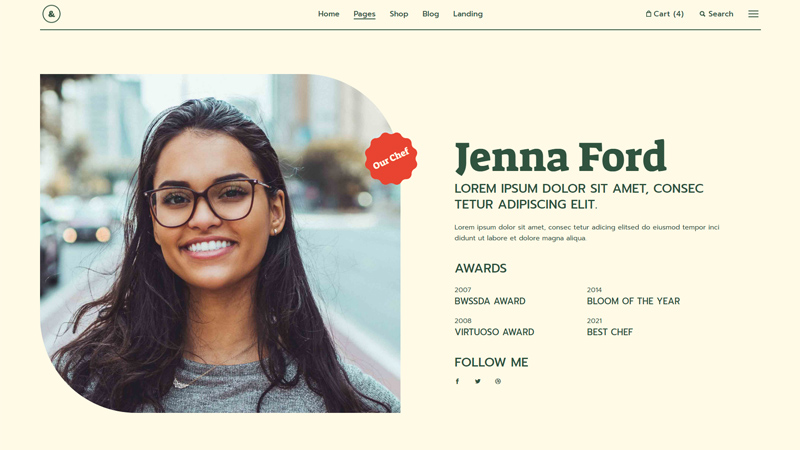The image size is (800, 450).
Task: Click the Facebook icon under Follow Me
Action: coord(457,381)
